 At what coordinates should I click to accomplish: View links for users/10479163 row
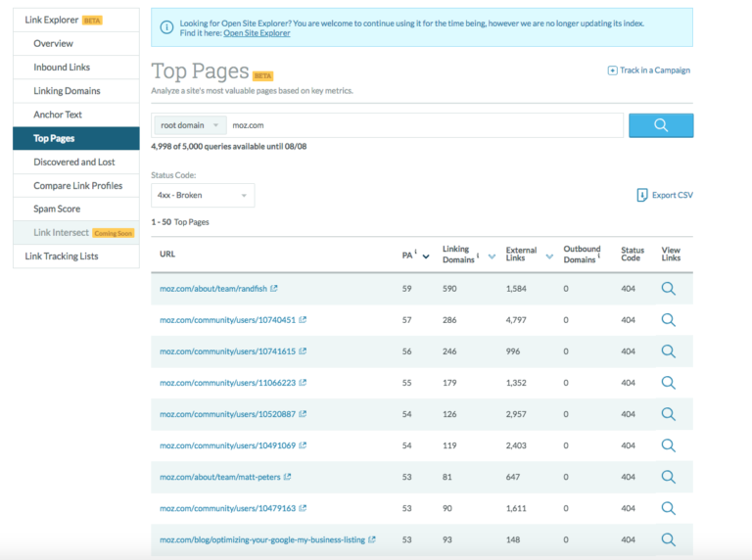point(668,508)
